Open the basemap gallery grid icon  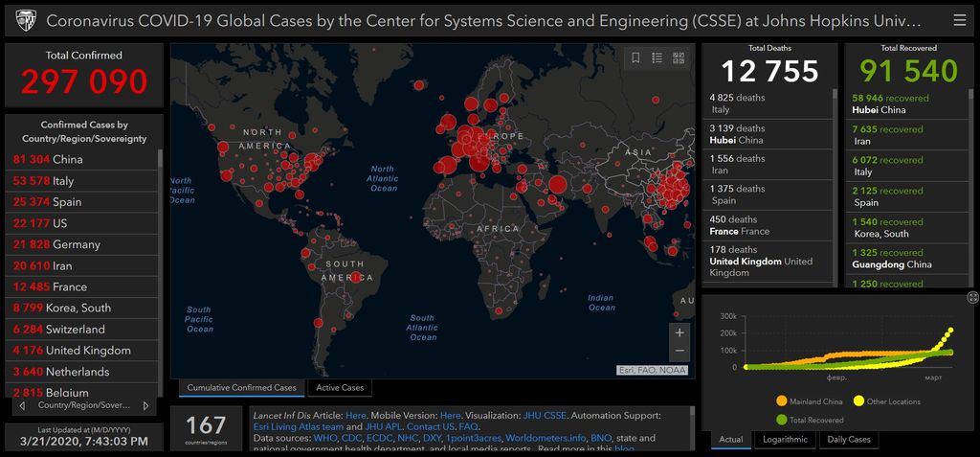679,58
